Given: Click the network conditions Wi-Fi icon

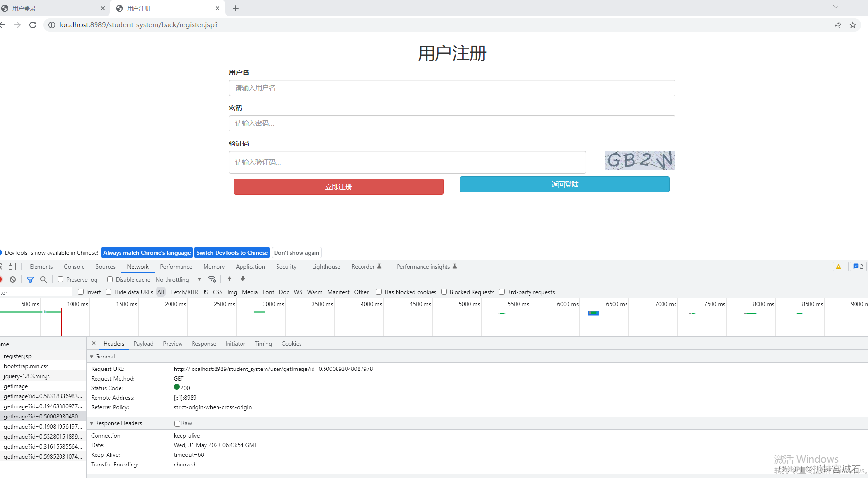Looking at the screenshot, I should (212, 279).
